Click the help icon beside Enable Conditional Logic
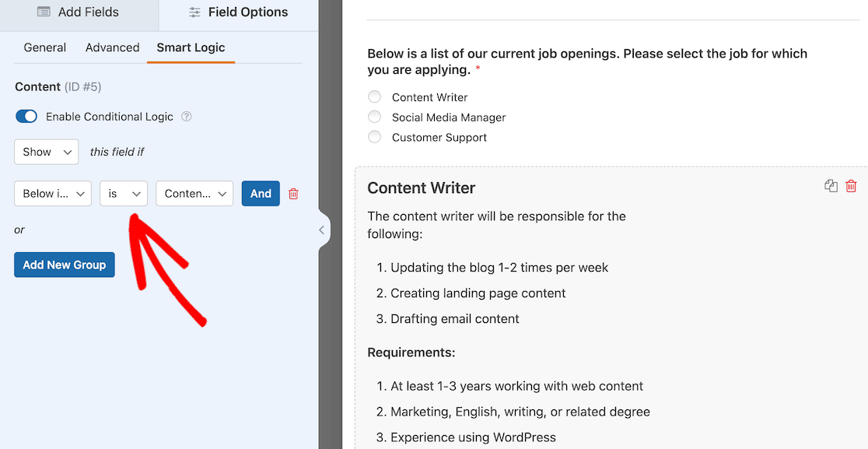The width and height of the screenshot is (868, 449). [x=187, y=117]
